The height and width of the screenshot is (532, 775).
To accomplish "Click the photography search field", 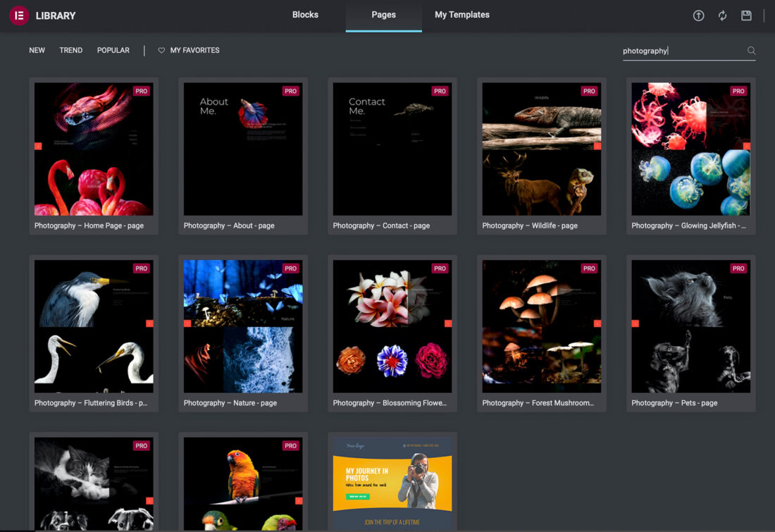I will 680,51.
